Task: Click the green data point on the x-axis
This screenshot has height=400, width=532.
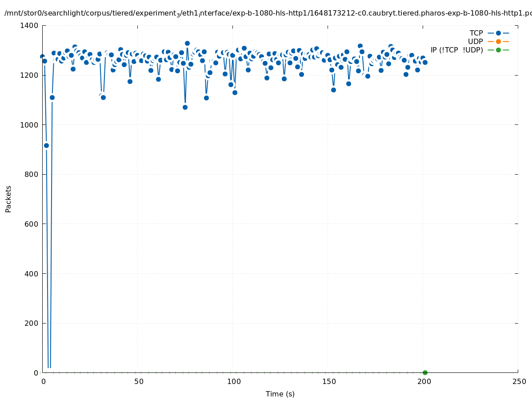Action: (425, 372)
